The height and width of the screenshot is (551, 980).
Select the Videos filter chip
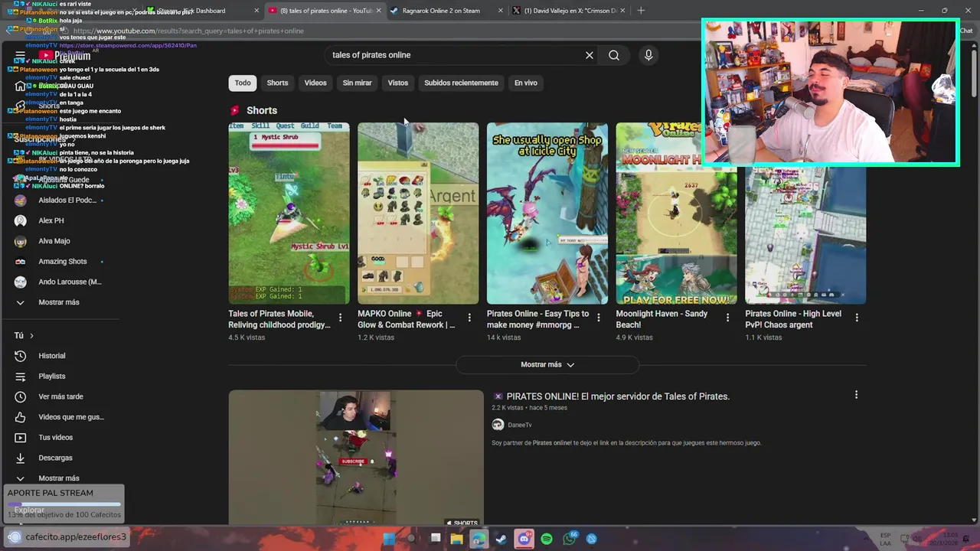[315, 83]
